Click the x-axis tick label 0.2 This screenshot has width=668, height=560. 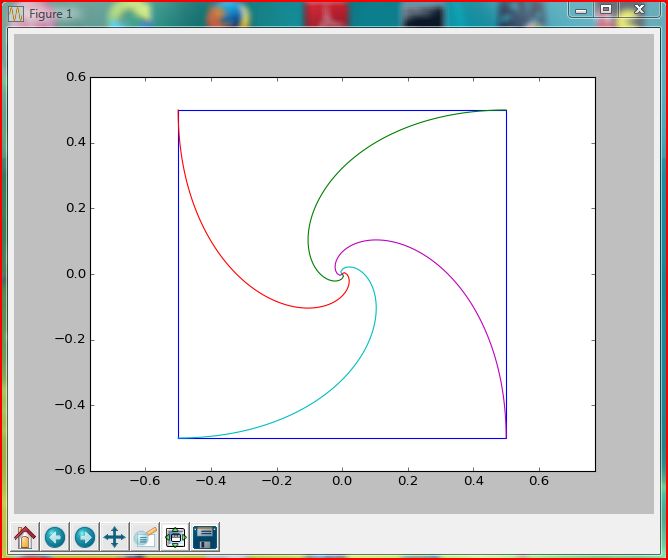[408, 481]
